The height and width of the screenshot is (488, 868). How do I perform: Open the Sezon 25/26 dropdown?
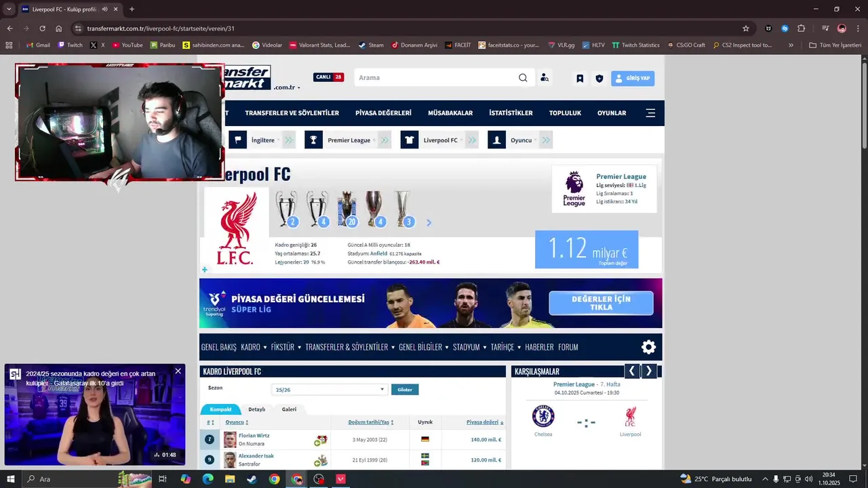pos(329,389)
